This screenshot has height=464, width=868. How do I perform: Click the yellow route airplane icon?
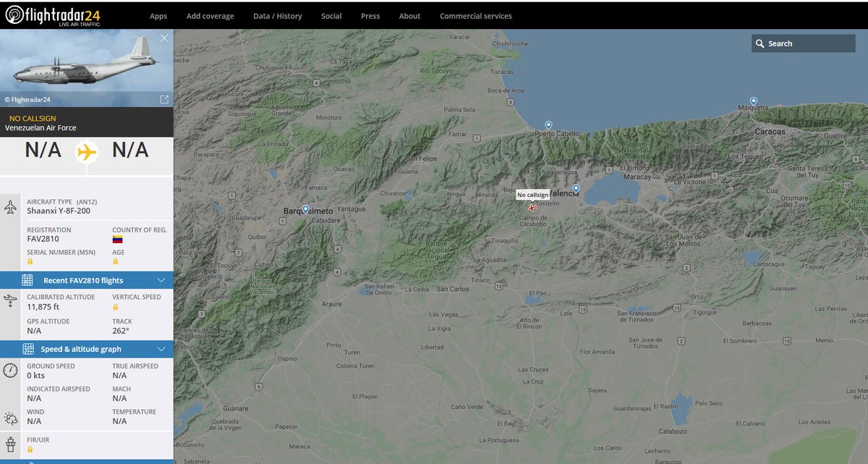(86, 152)
